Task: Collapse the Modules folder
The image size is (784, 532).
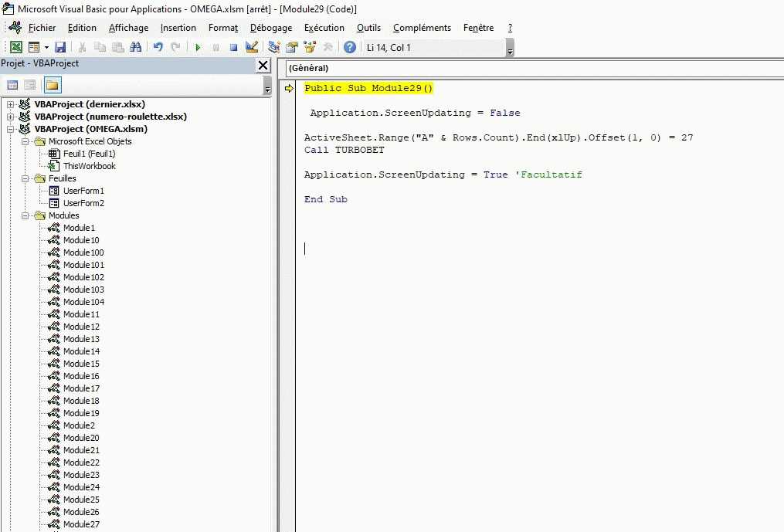Action: click(x=25, y=215)
